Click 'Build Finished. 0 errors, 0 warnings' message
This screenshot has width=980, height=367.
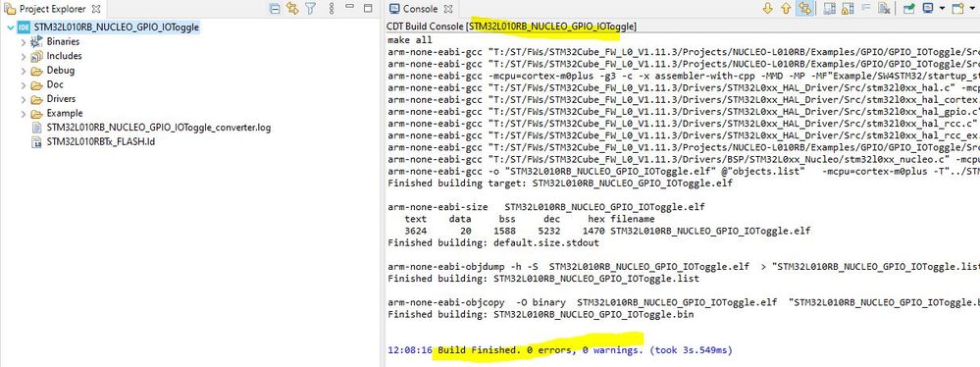click(541, 350)
